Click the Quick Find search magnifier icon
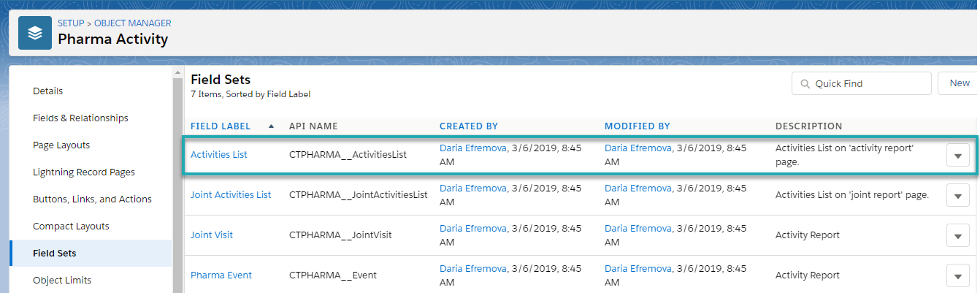980x293 pixels. tap(805, 84)
